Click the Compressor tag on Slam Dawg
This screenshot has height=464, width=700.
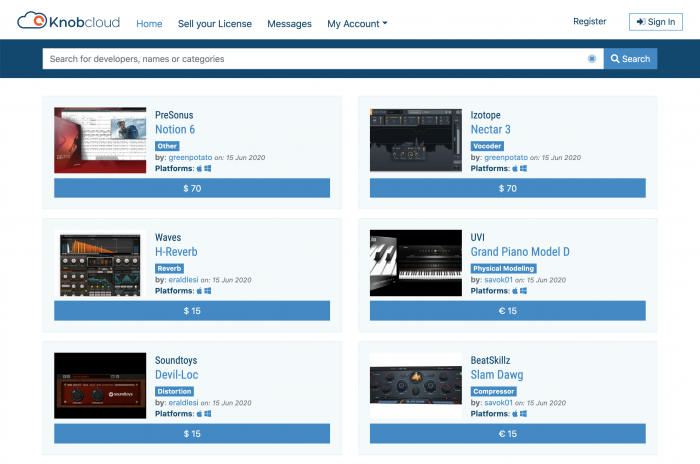pyautogui.click(x=492, y=391)
